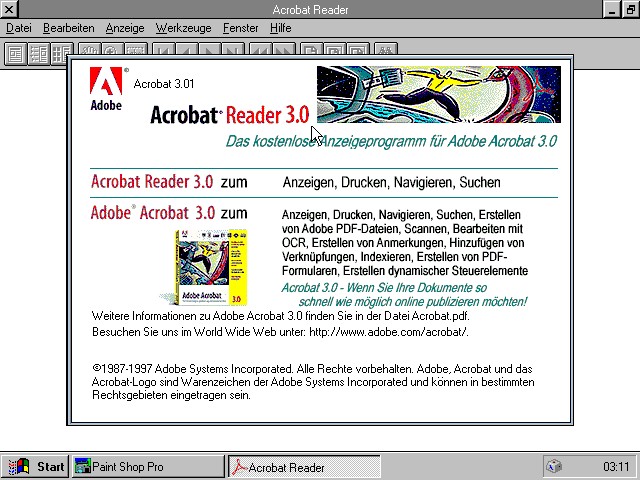Click the 'Rechtsgebieten eingetragen sein.' line
This screenshot has width=640, height=480.
[x=171, y=395]
